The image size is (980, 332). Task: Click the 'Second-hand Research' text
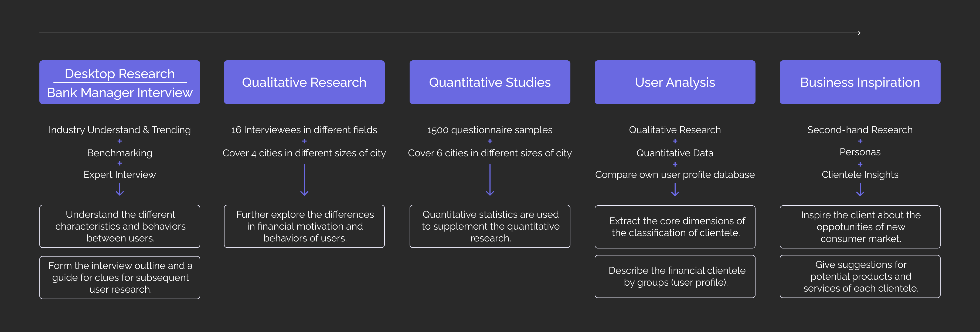coord(860,130)
